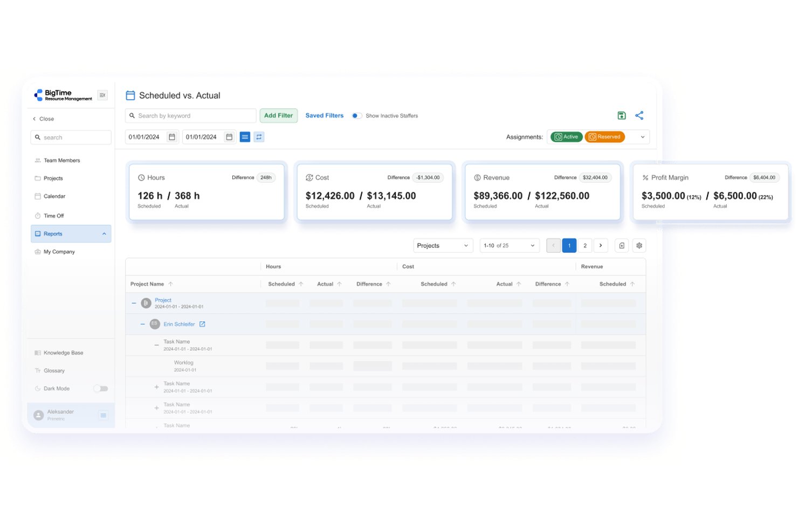Open Time Off in the sidebar

pos(54,216)
